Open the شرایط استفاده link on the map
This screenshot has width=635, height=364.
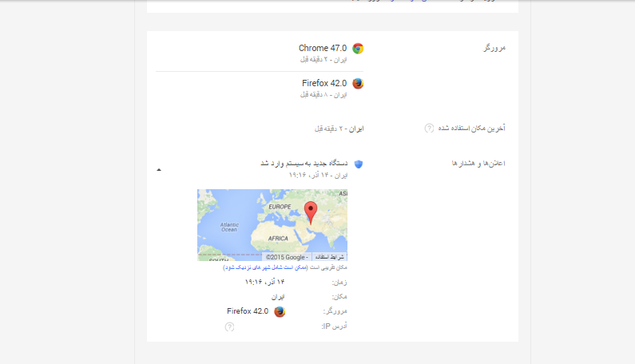coord(329,257)
